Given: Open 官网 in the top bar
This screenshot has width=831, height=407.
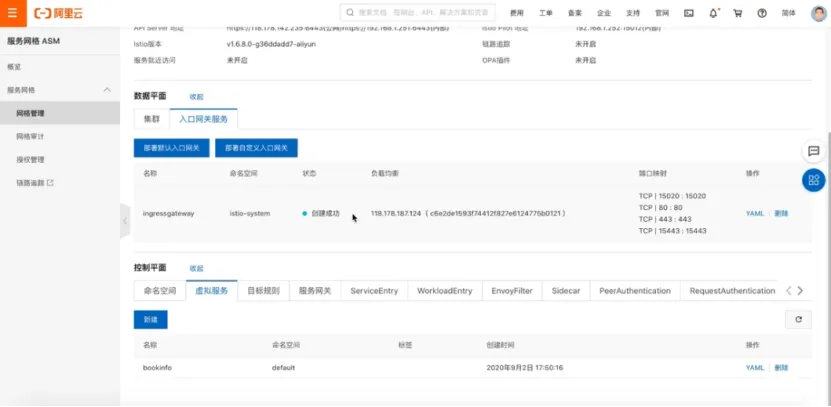Looking at the screenshot, I should 662,13.
